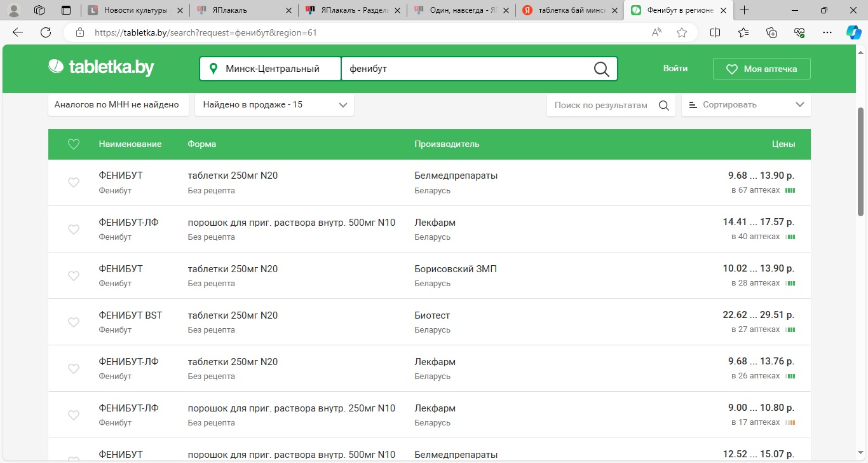Image resolution: width=868 pixels, height=463 pixels.
Task: Open a new browser tab
Action: point(745,10)
